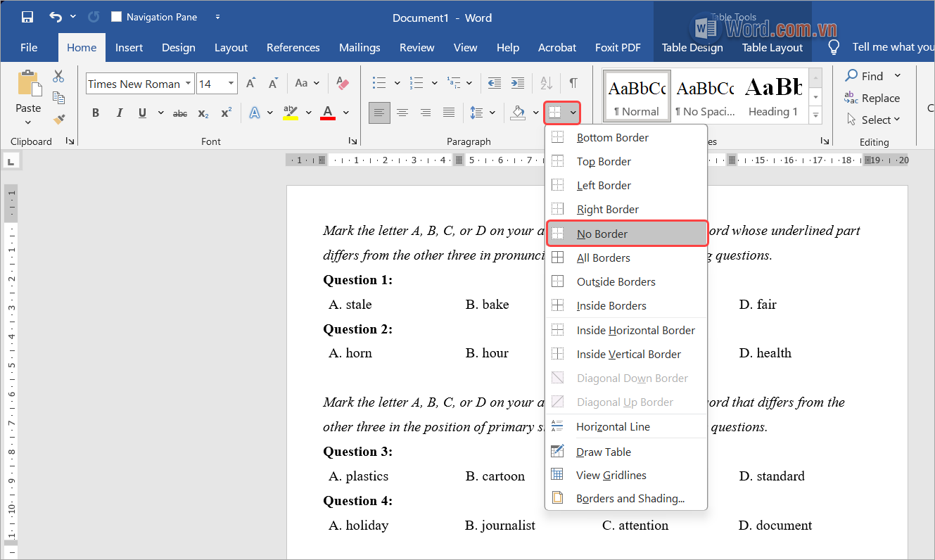Toggle bold formatting

pos(96,113)
